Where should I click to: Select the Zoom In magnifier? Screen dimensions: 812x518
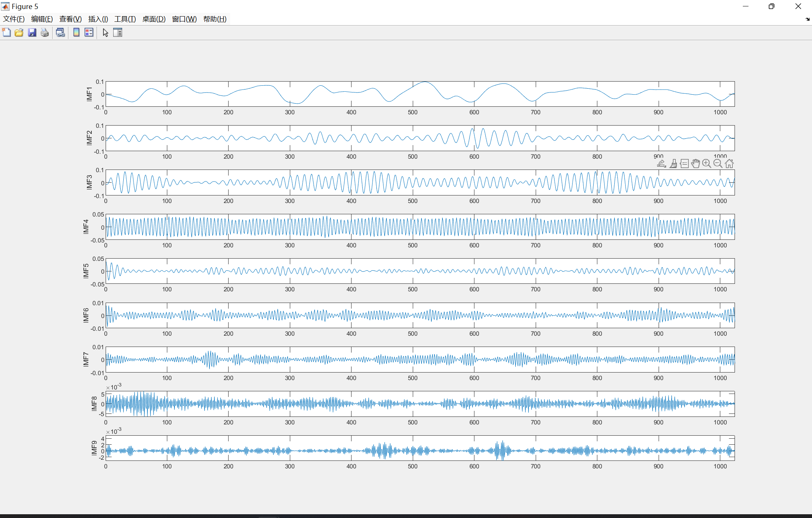click(x=707, y=164)
